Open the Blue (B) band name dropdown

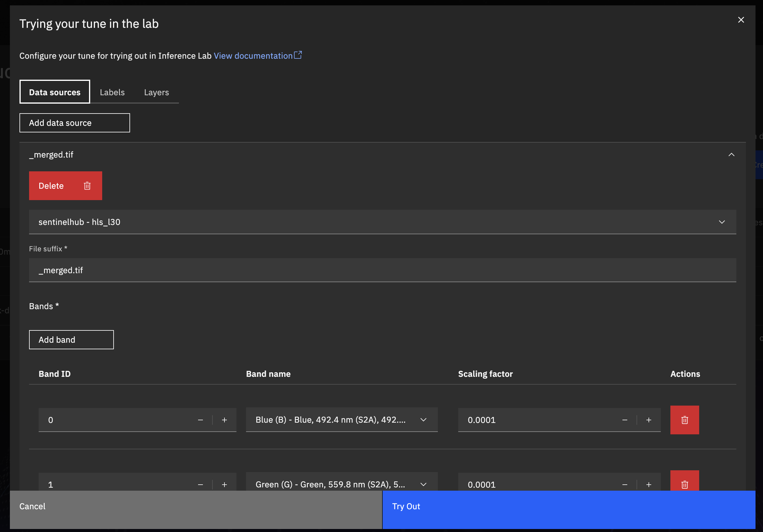(341, 420)
